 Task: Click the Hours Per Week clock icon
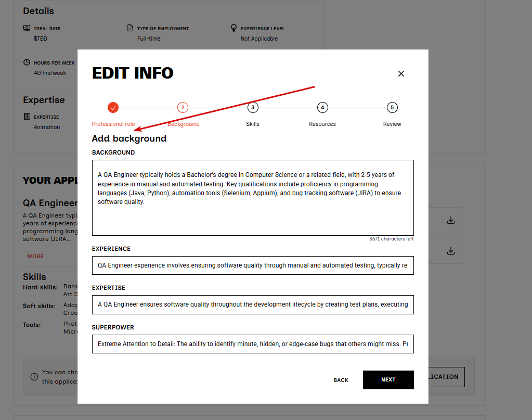(27, 62)
